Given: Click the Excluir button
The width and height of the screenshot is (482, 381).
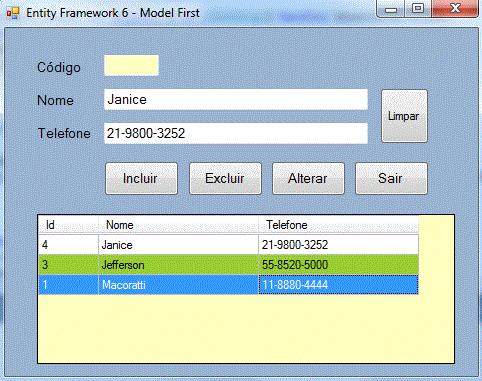Looking at the screenshot, I should tap(225, 178).
